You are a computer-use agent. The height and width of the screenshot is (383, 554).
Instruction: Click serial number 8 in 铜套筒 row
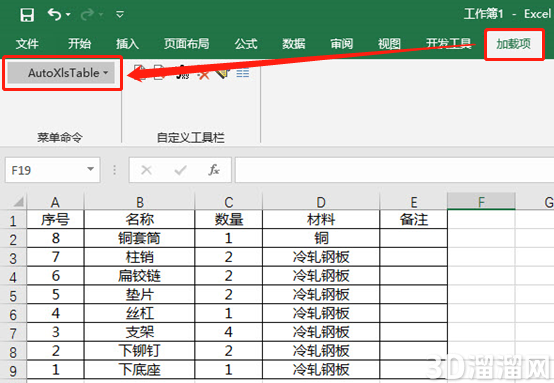click(x=55, y=238)
